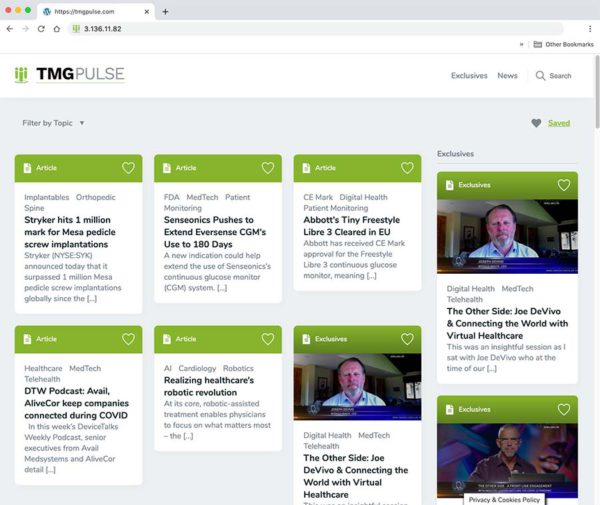
Task: Toggle heart on Abbott Freestyle Libre article
Action: pos(407,168)
